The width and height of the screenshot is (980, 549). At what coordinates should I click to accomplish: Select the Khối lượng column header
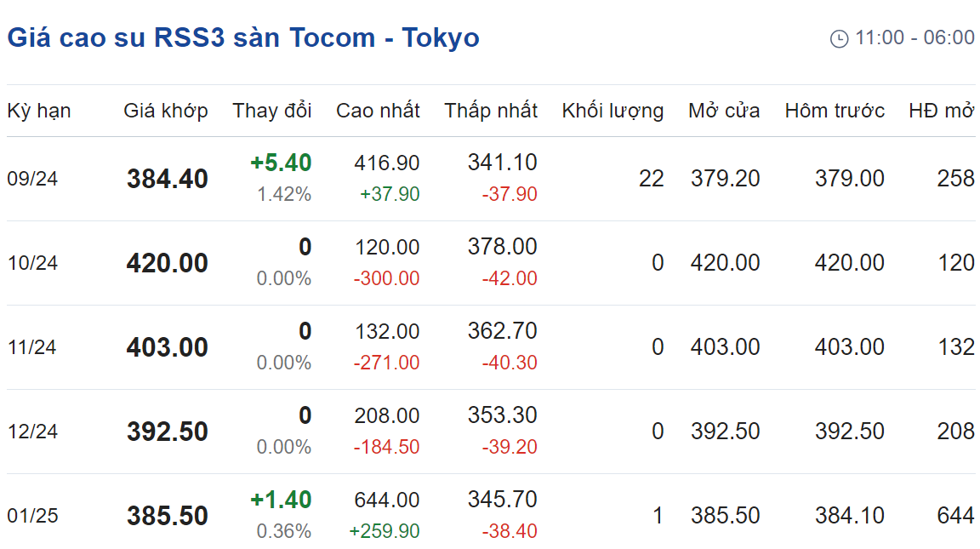tap(612, 111)
